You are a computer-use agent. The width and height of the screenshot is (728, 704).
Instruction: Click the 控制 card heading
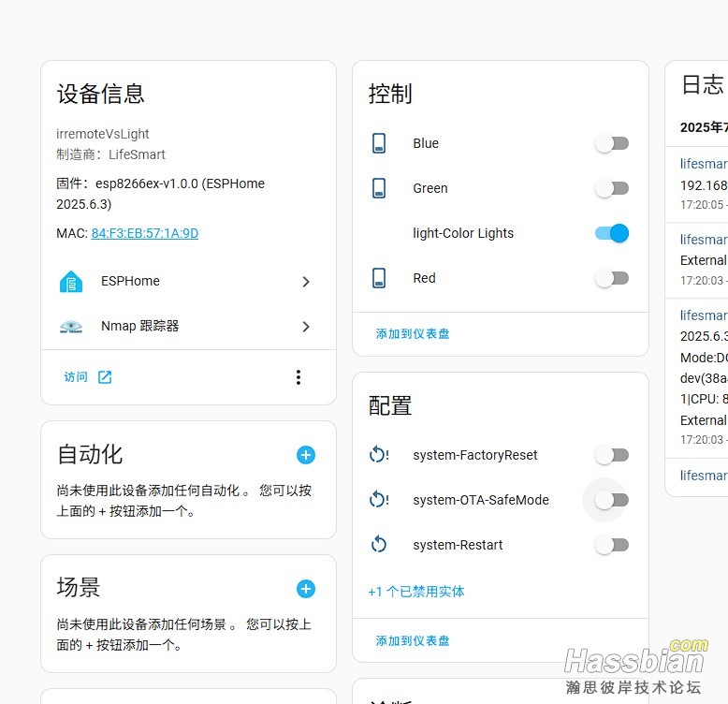pos(390,94)
